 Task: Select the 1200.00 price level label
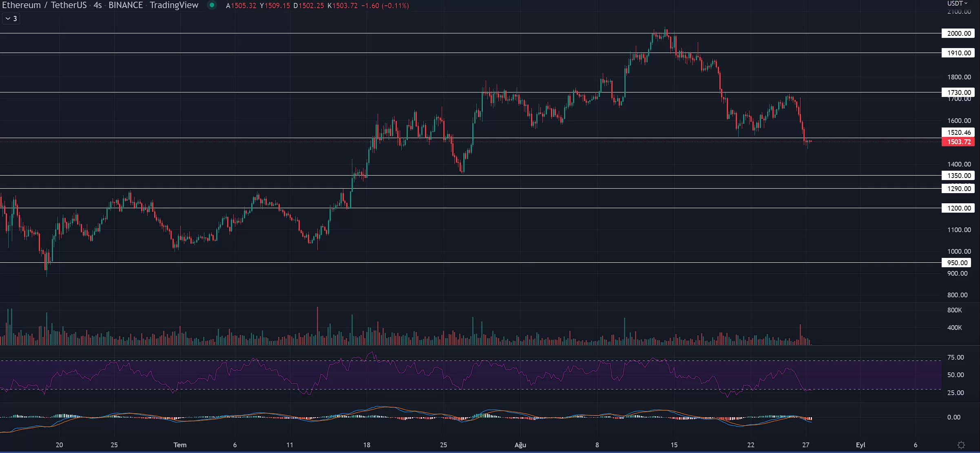tap(958, 208)
